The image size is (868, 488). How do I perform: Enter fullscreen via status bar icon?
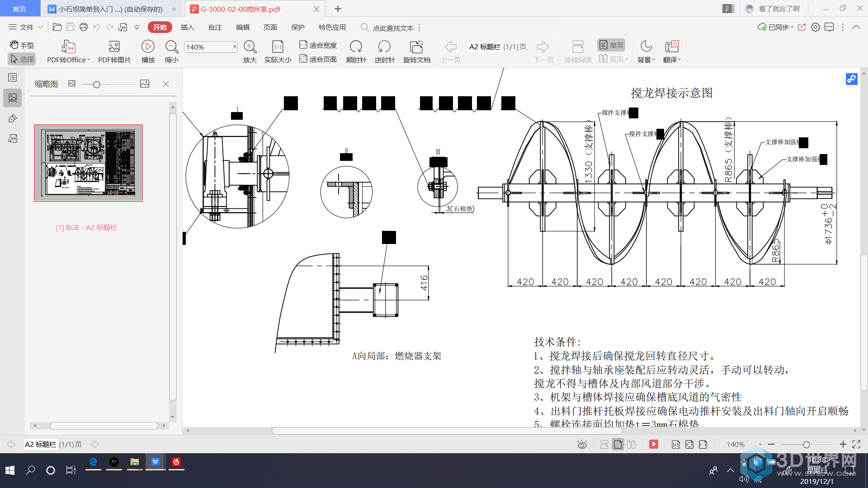pyautogui.click(x=856, y=445)
